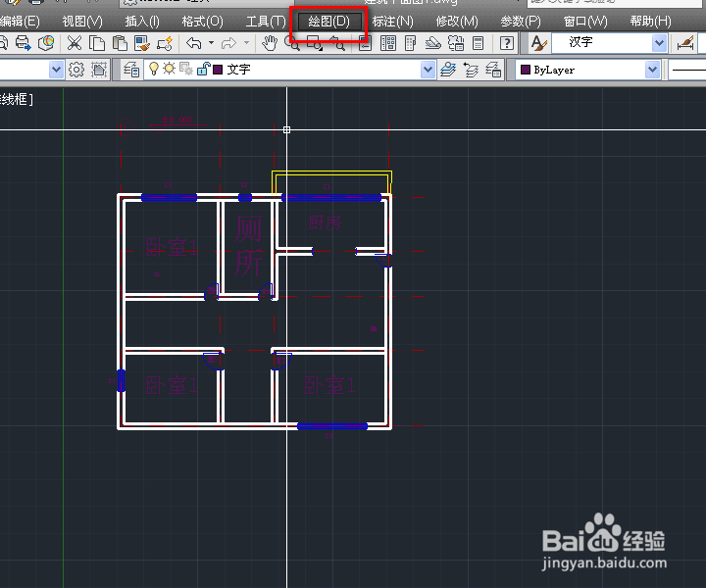Click the Copy icon
The image size is (706, 588).
97,44
